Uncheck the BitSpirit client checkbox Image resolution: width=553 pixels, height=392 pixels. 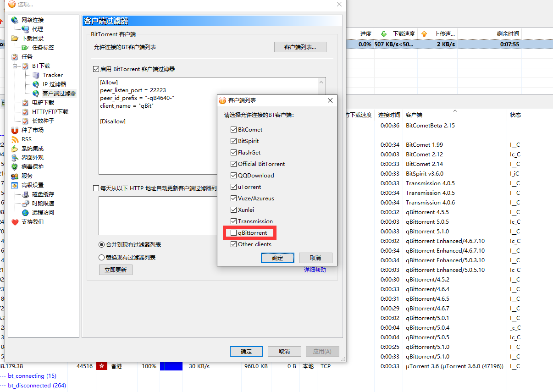tap(234, 141)
